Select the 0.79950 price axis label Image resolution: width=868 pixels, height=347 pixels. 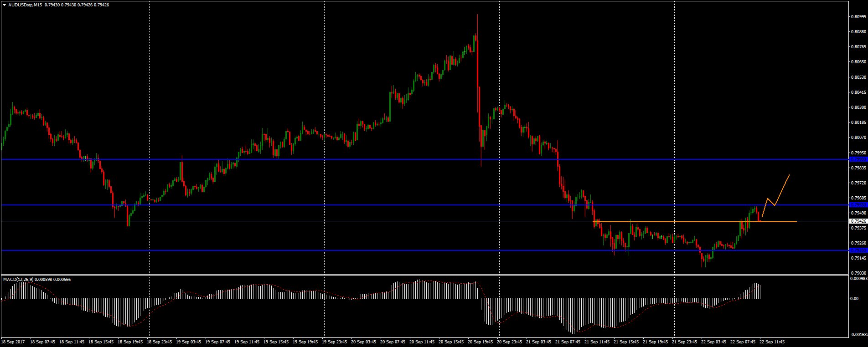pyautogui.click(x=858, y=153)
